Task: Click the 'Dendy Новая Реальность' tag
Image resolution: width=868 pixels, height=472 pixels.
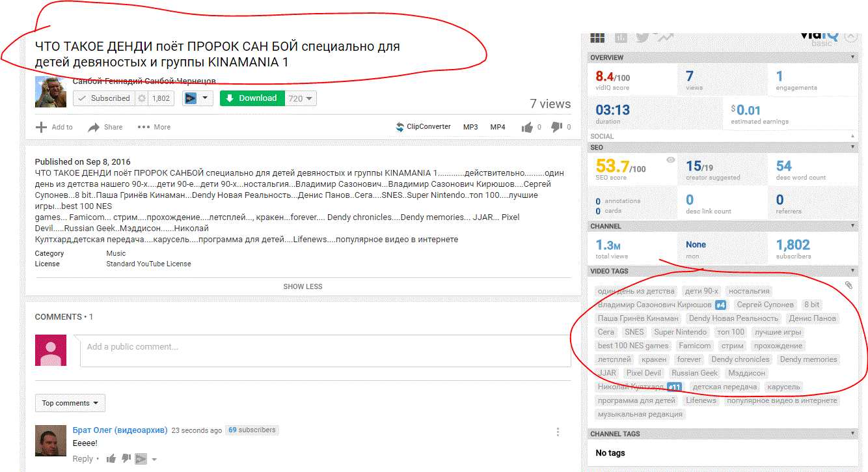Action: click(733, 318)
